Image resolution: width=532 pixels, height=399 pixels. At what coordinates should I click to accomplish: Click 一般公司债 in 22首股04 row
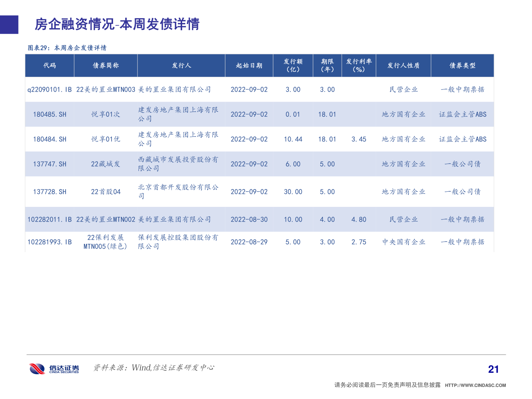463,192
